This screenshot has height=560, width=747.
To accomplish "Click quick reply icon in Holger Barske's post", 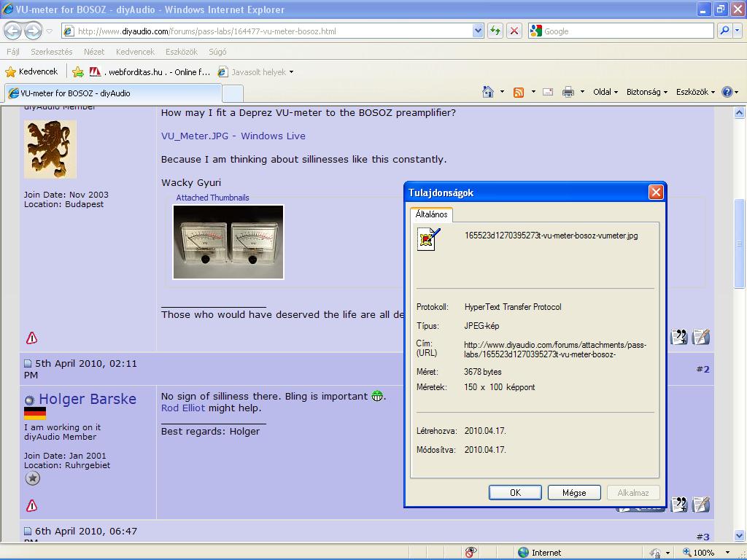I will (x=701, y=505).
